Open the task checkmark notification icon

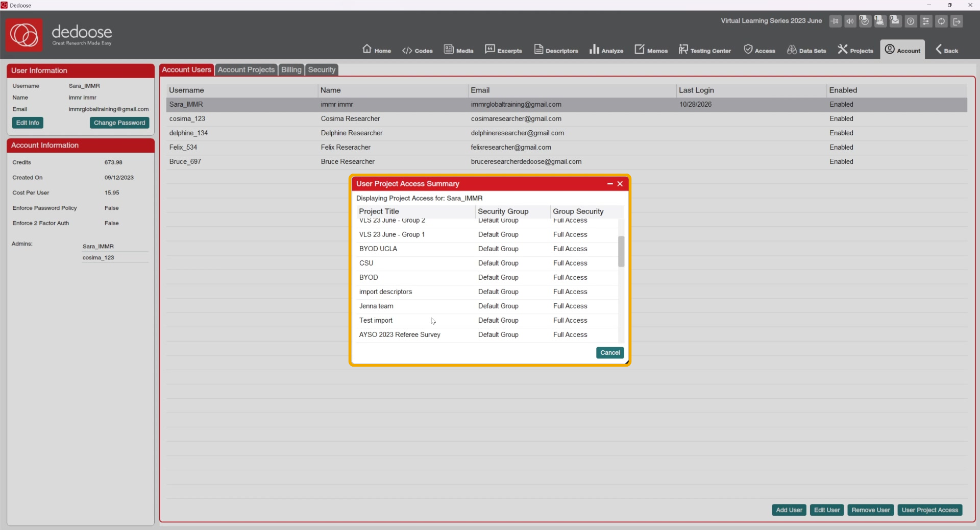[865, 21]
